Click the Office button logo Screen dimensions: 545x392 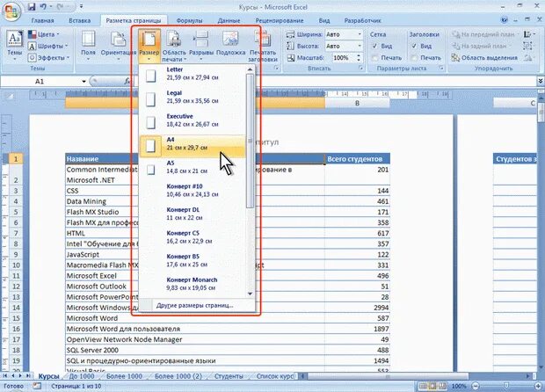[x=11, y=11]
